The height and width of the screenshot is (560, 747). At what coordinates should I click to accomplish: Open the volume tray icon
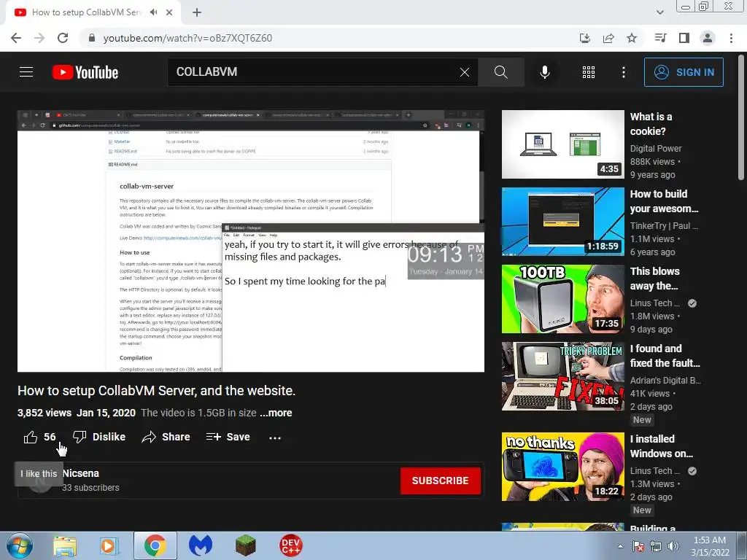coord(673,547)
